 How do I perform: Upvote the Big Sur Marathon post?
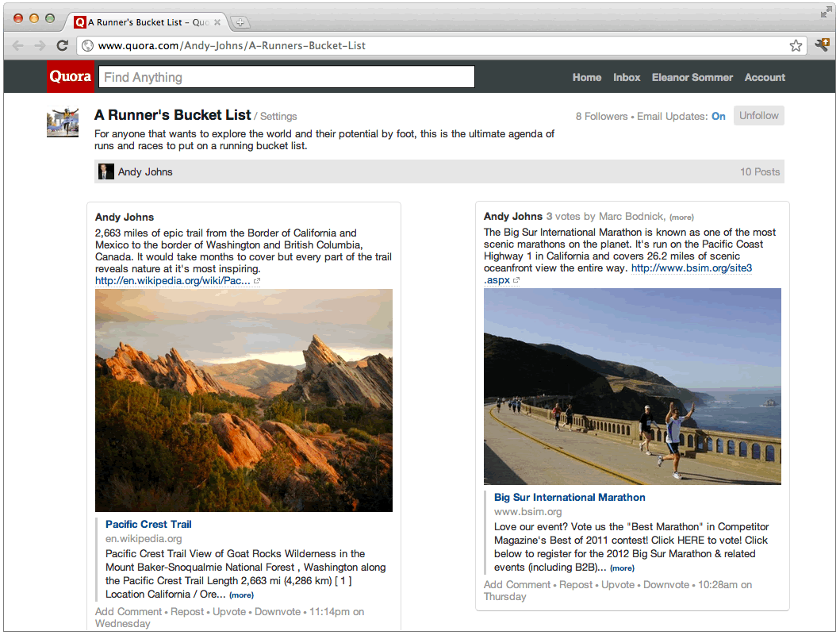pos(618,585)
